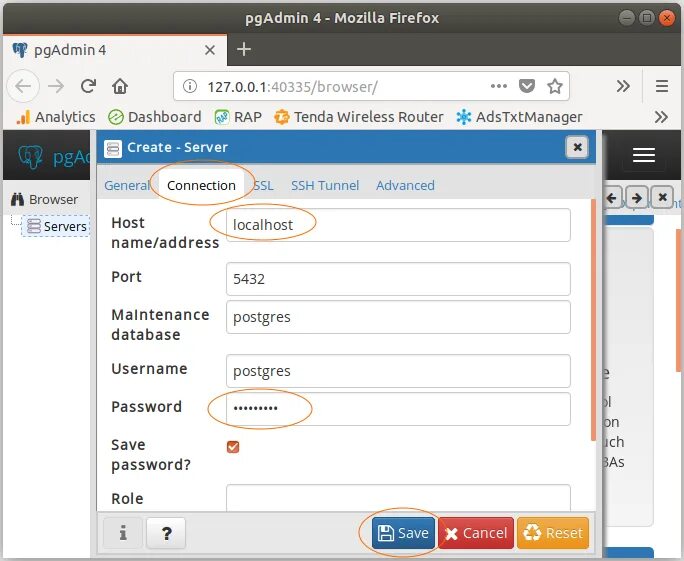This screenshot has width=684, height=561.
Task: Show more bookmarks chevron
Action: pos(661,116)
